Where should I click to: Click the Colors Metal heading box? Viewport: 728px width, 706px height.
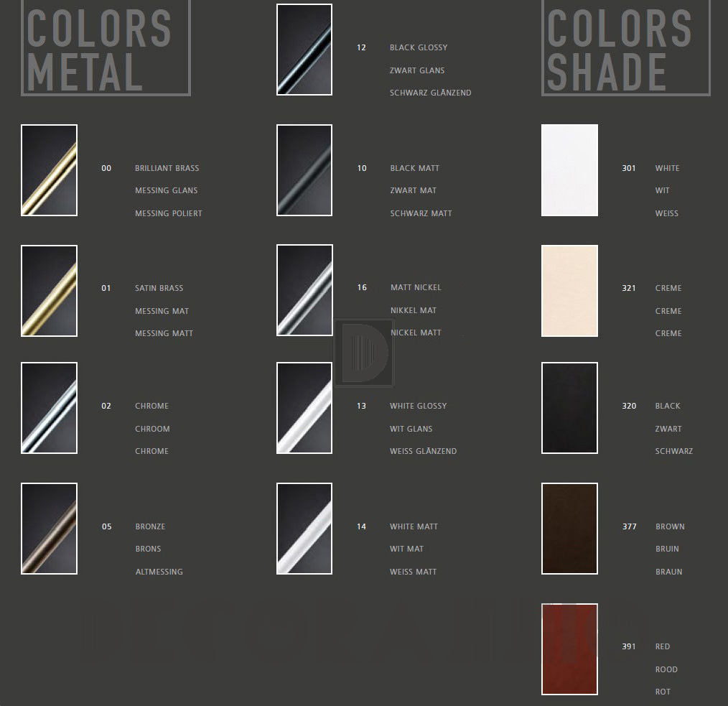coord(106,47)
